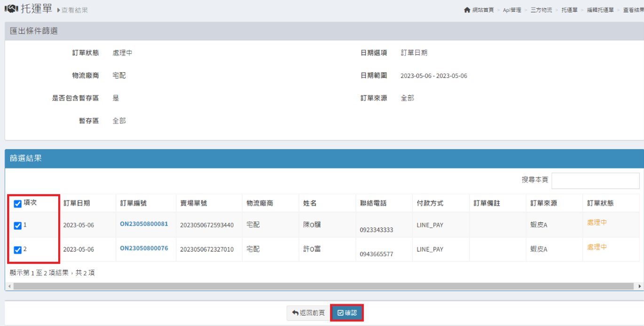644x326 pixels.
Task: Click right arrow of horizontal scrollbar
Action: [x=640, y=286]
